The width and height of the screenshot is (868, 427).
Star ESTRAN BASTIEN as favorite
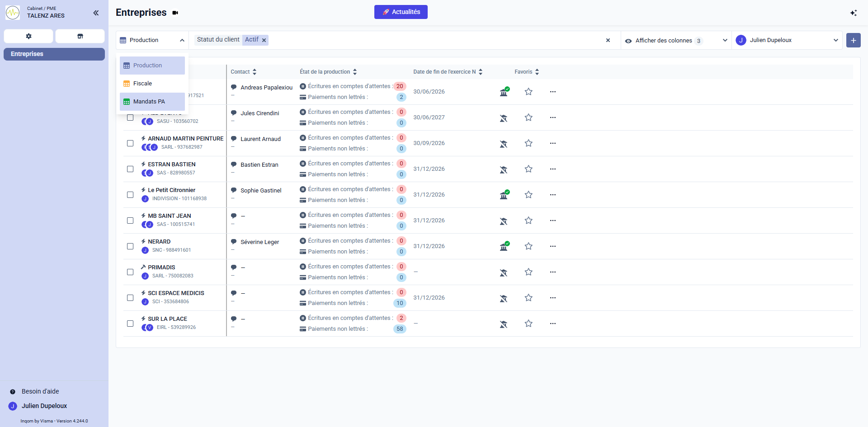point(528,169)
